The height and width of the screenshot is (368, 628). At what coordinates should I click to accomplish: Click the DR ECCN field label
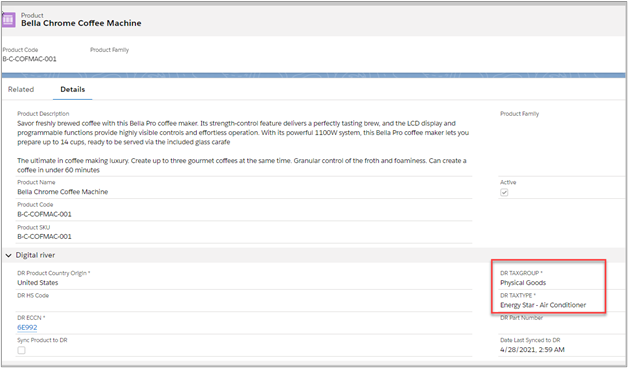[31, 318]
